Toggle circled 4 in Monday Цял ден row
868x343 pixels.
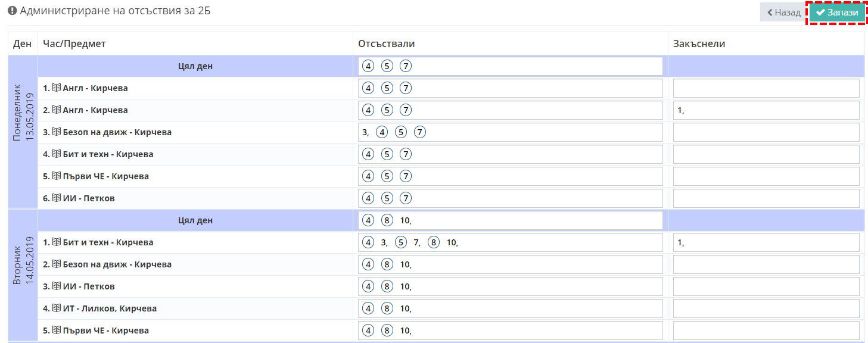368,66
